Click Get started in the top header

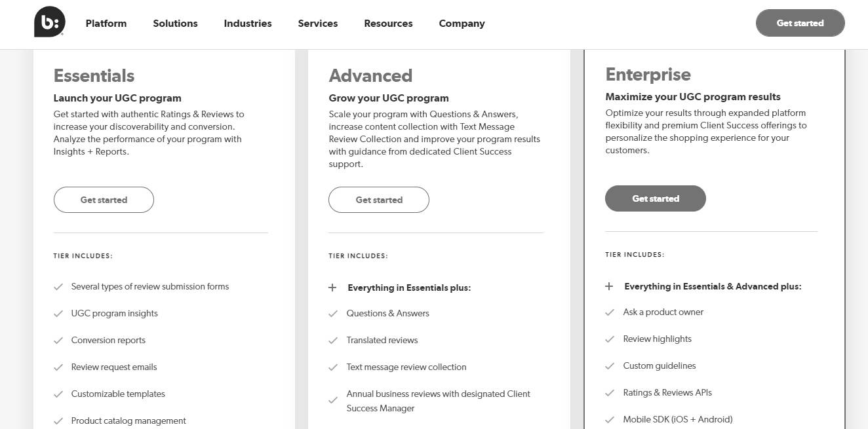tap(800, 23)
